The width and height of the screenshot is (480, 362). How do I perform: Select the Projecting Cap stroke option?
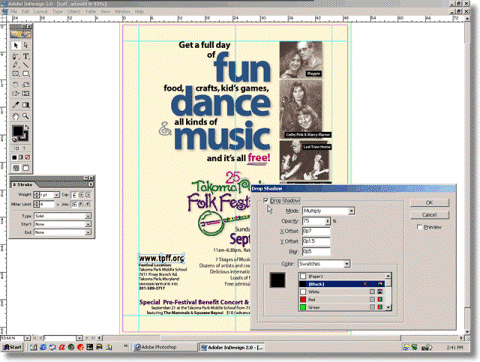click(x=88, y=195)
